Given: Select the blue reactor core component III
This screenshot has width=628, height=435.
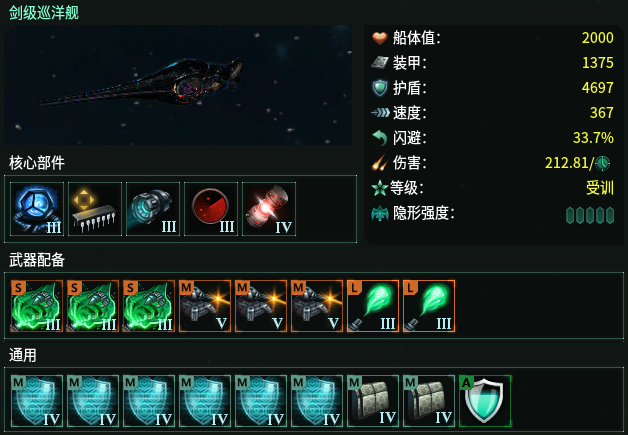Looking at the screenshot, I should point(37,209).
